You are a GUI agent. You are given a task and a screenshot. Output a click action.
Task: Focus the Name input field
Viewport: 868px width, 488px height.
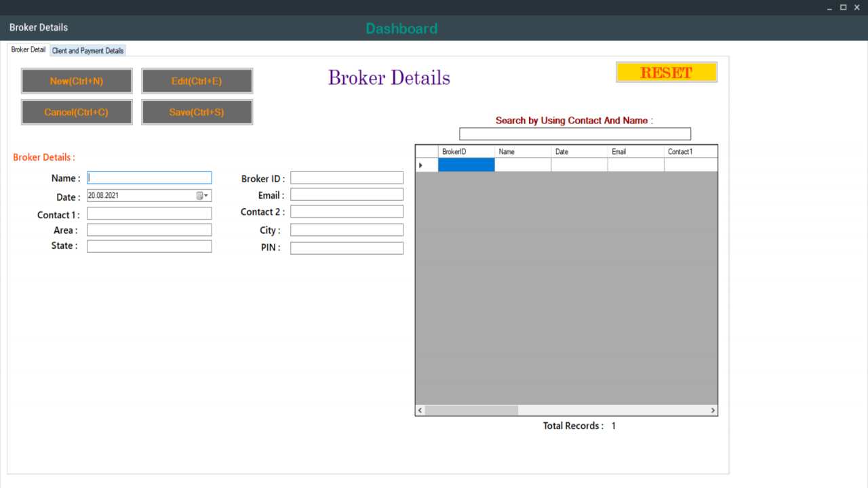[149, 178]
